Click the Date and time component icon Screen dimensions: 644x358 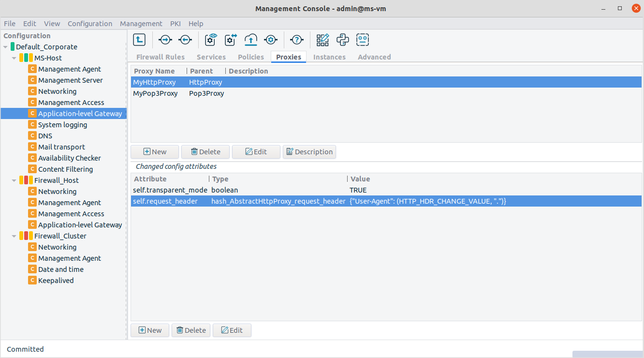32,269
